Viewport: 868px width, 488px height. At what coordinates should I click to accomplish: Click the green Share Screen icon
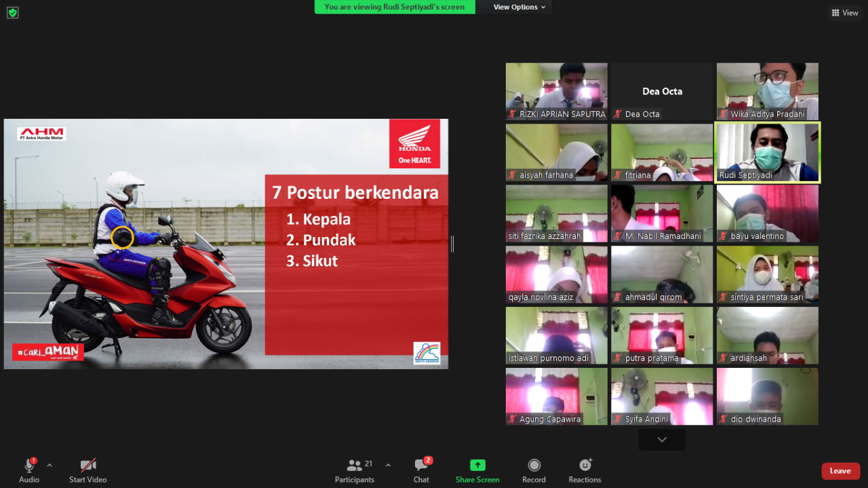tap(477, 466)
